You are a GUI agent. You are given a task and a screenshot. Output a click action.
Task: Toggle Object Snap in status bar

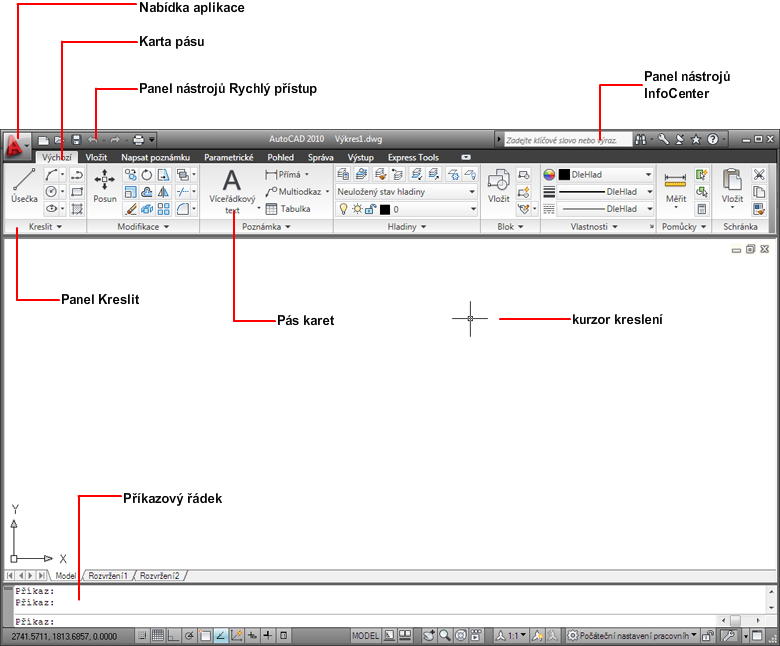(x=205, y=635)
